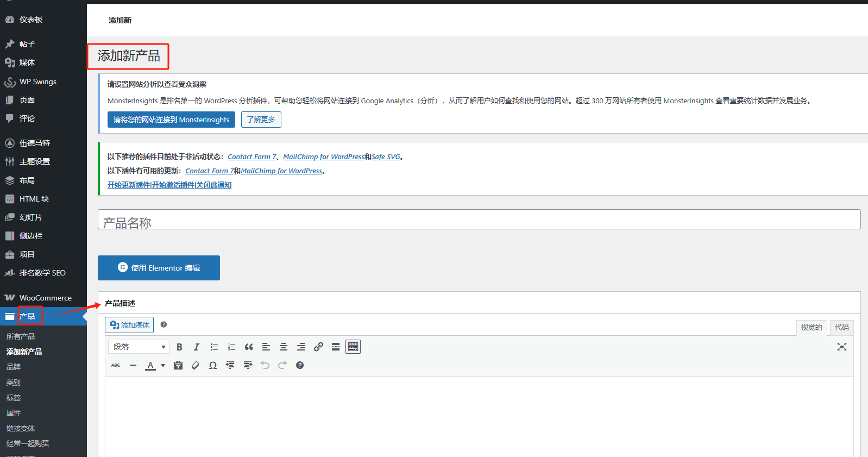Center align the text
Screen dimensions: 868x457
pyautogui.click(x=284, y=347)
